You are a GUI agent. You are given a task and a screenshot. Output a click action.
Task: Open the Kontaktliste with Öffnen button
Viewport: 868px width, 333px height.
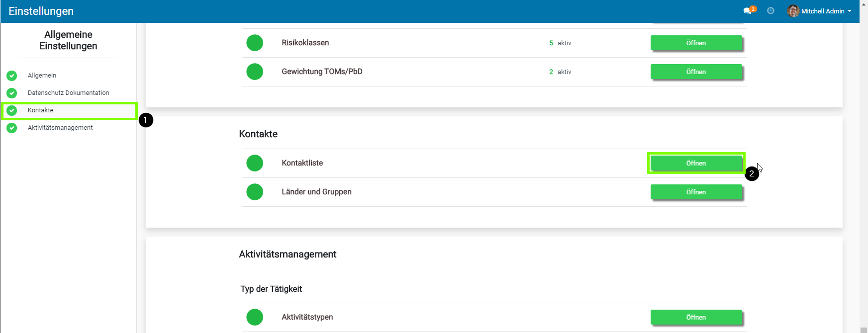click(696, 163)
